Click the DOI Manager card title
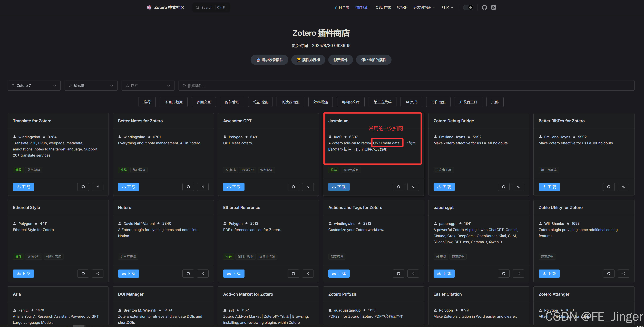The width and height of the screenshot is (644, 327). pos(131,294)
